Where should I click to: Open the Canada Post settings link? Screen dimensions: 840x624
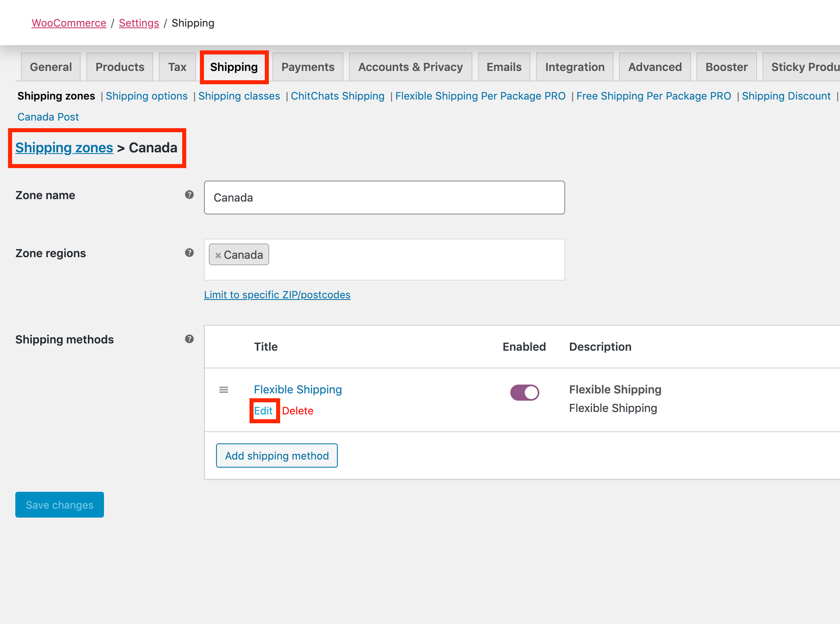pyautogui.click(x=48, y=117)
